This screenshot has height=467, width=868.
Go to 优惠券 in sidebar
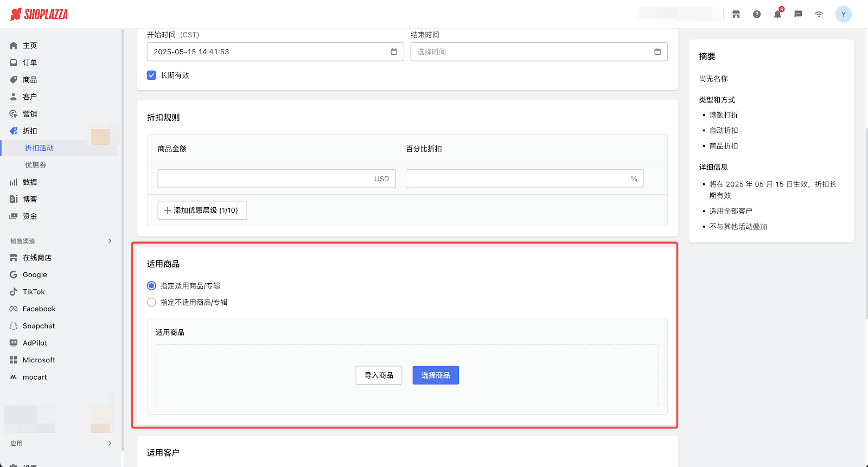click(36, 165)
